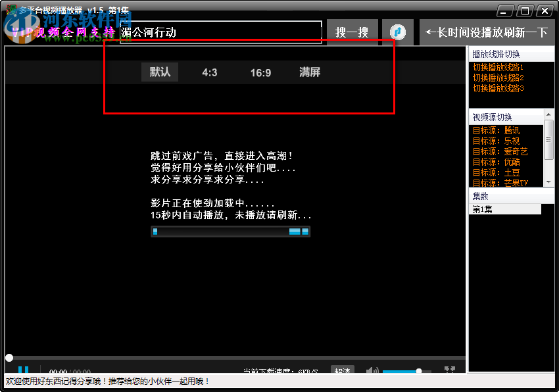
Task: Click the 搜一搜 search button
Action: pos(352,32)
